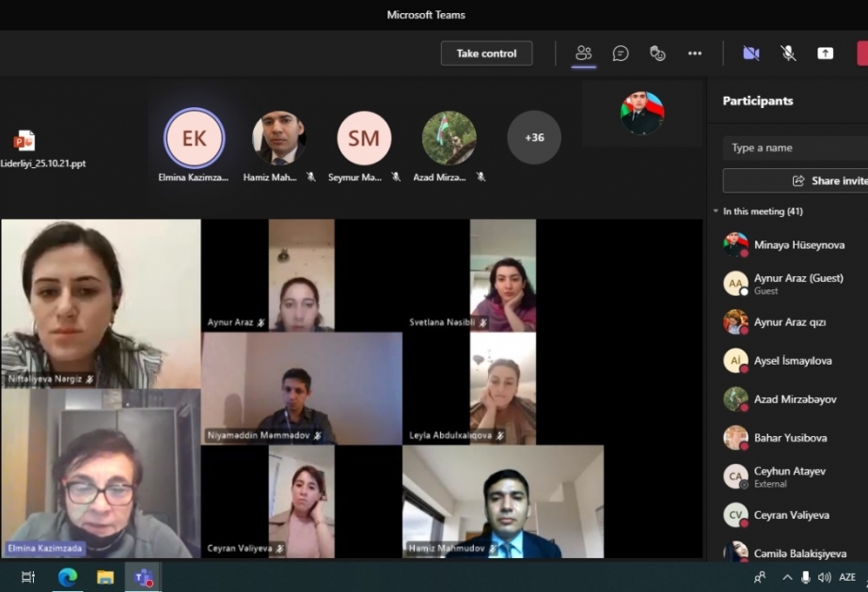Select Ceyhun Atayev in participants list

(790, 476)
